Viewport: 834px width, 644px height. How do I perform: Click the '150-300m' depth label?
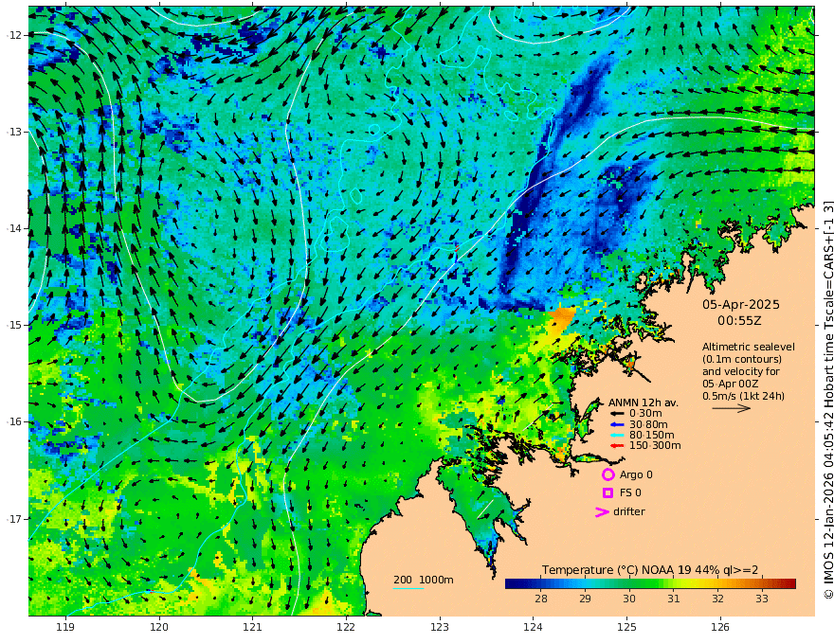pos(655,446)
